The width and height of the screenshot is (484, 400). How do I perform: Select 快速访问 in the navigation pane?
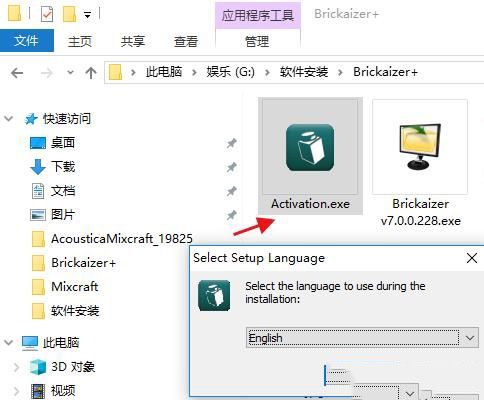[67, 119]
